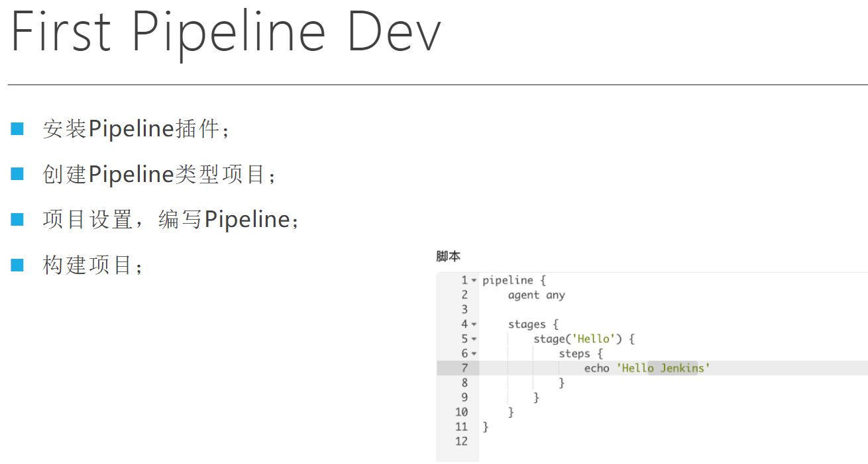This screenshot has height=464, width=868.
Task: Collapse the stages block arrow at line 4
Action: pyautogui.click(x=474, y=324)
